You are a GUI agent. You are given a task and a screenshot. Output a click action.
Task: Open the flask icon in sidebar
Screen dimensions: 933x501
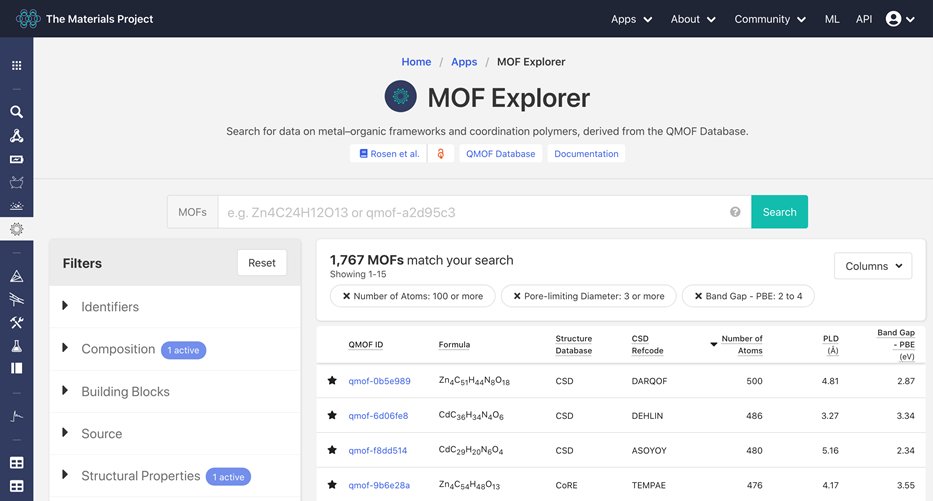(17, 346)
